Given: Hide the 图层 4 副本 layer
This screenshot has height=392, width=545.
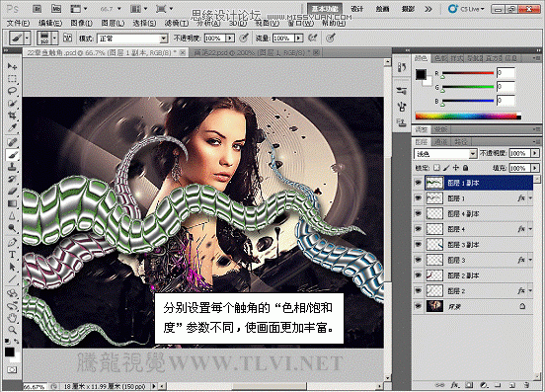Looking at the screenshot, I should tap(419, 213).
